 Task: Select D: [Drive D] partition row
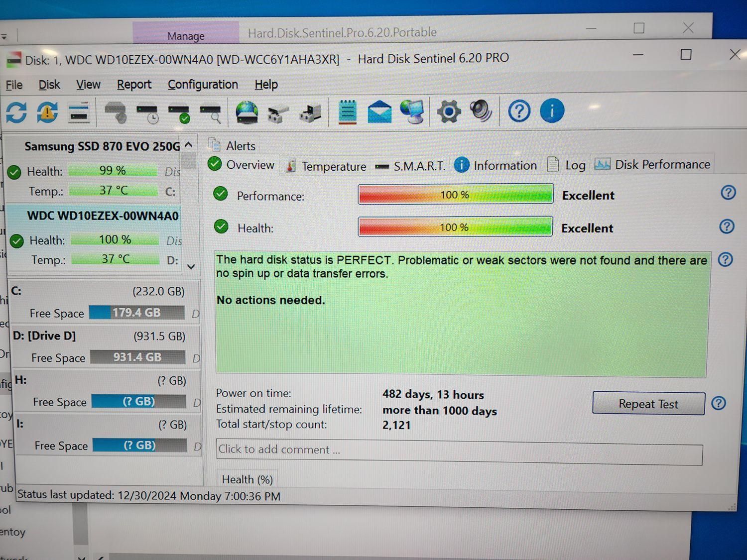106,346
